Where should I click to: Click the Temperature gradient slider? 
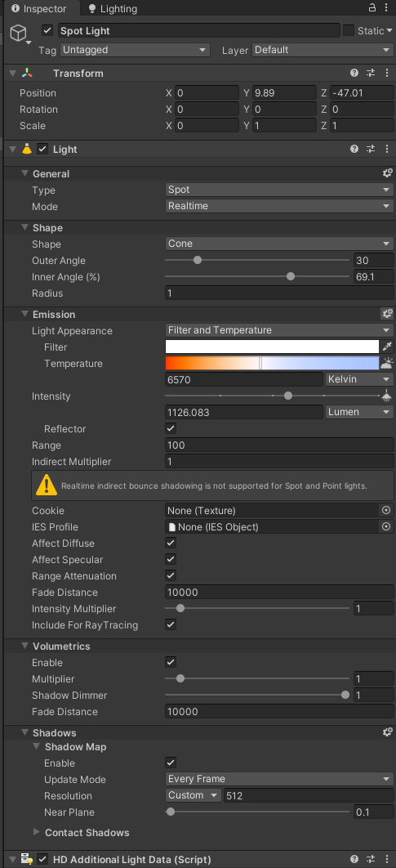pyautogui.click(x=272, y=363)
